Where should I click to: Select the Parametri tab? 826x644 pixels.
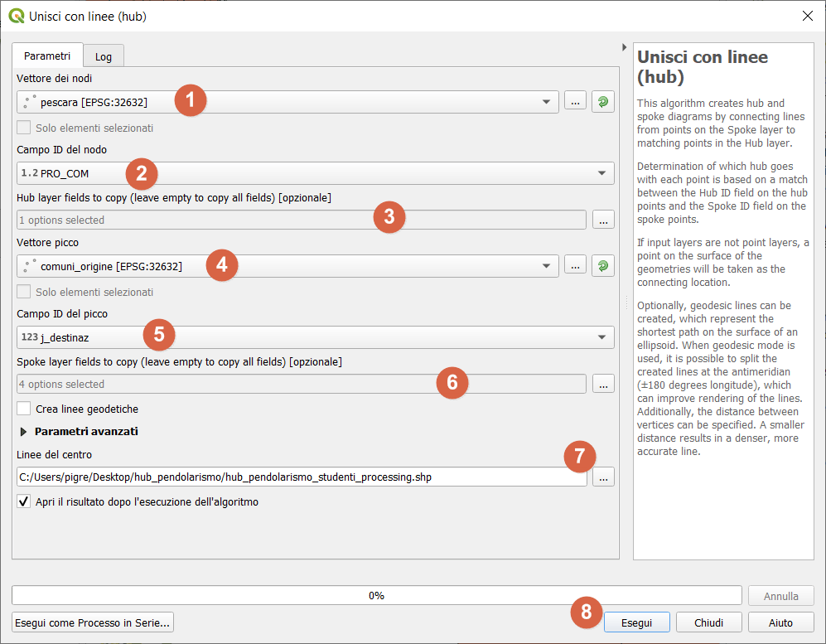click(x=47, y=56)
